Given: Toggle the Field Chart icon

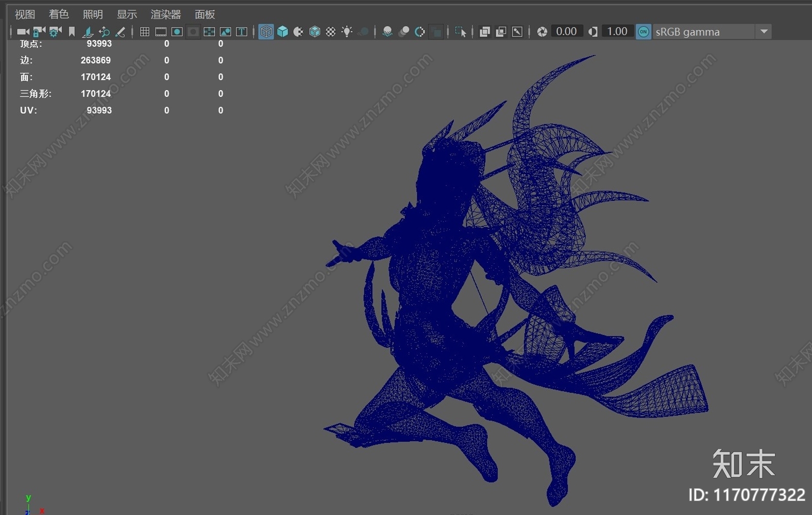Looking at the screenshot, I should tap(209, 32).
